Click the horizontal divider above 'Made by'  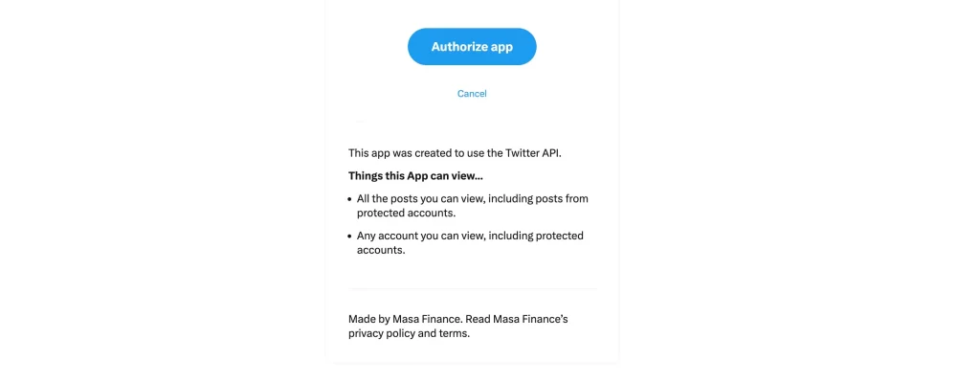(473, 289)
